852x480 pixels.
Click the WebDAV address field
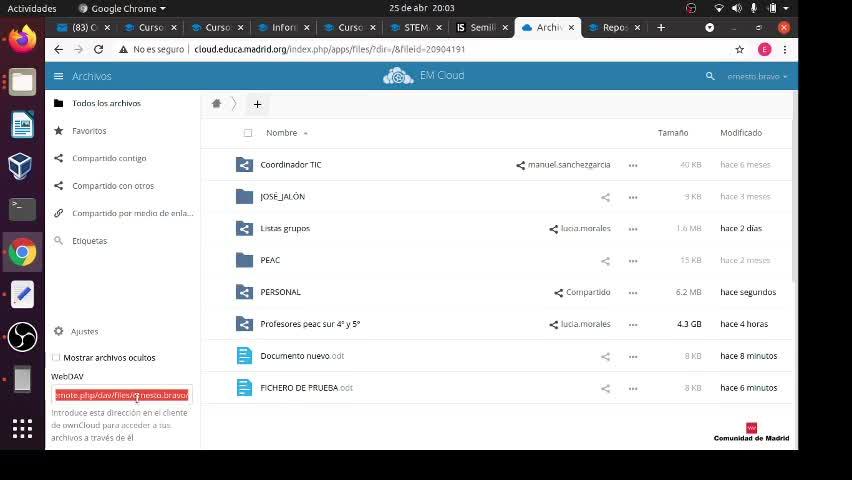(x=122, y=395)
